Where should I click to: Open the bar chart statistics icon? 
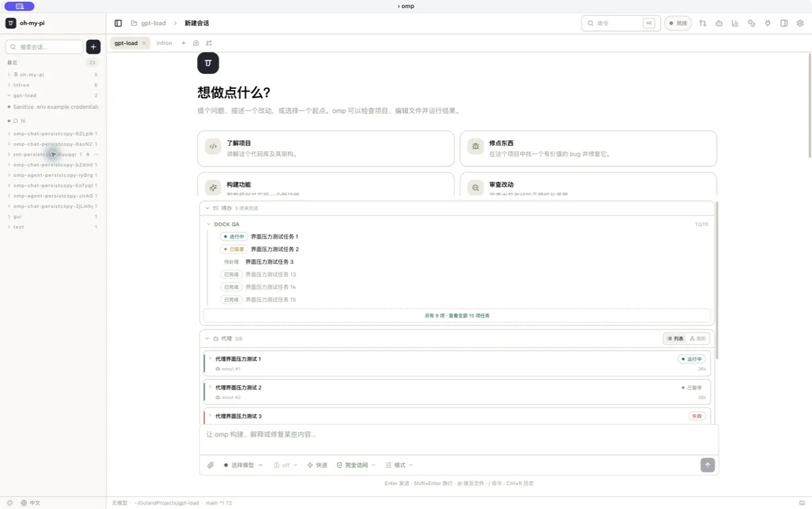pyautogui.click(x=735, y=23)
